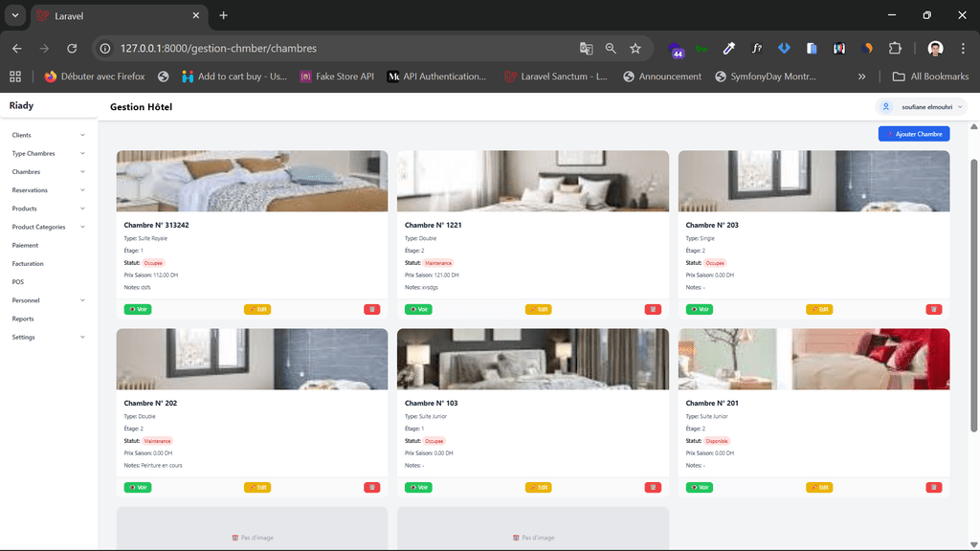The height and width of the screenshot is (551, 980).
Task: Open the Apps grid icon in bookmarks bar
Action: (15, 77)
